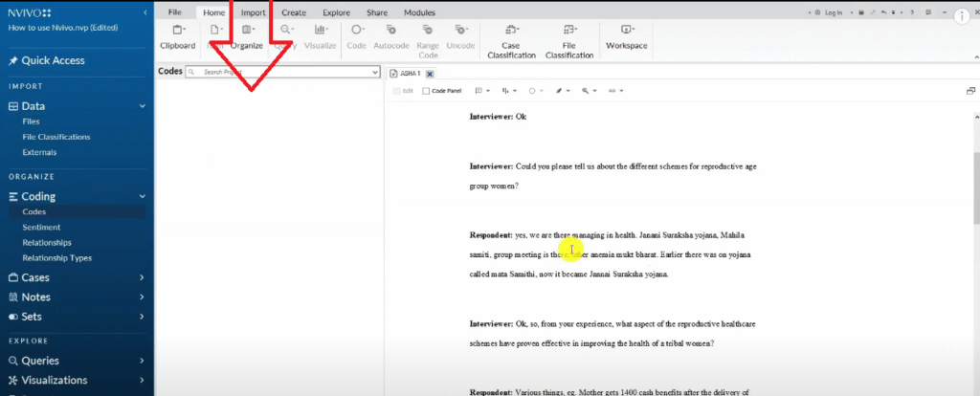Expand the Visualizations section

pos(142,380)
